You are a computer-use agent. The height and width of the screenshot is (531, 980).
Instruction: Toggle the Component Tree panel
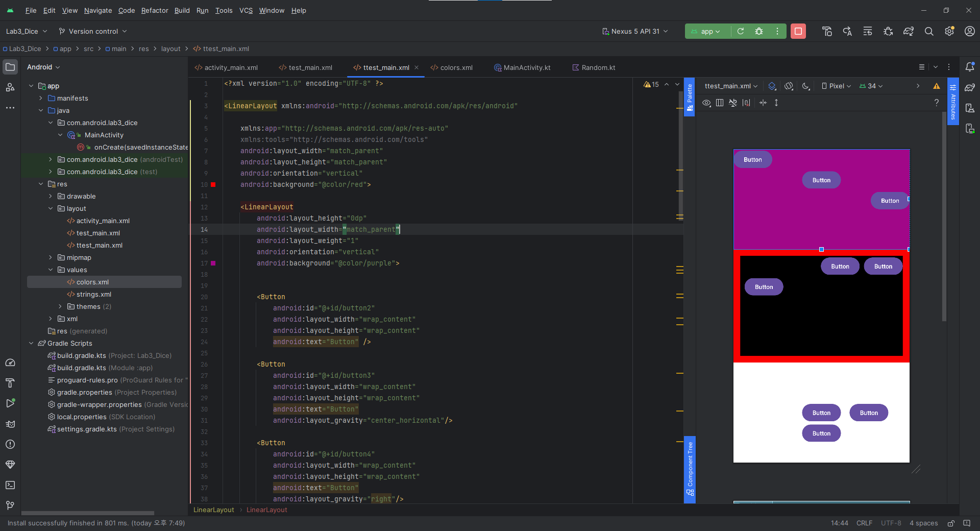click(690, 469)
